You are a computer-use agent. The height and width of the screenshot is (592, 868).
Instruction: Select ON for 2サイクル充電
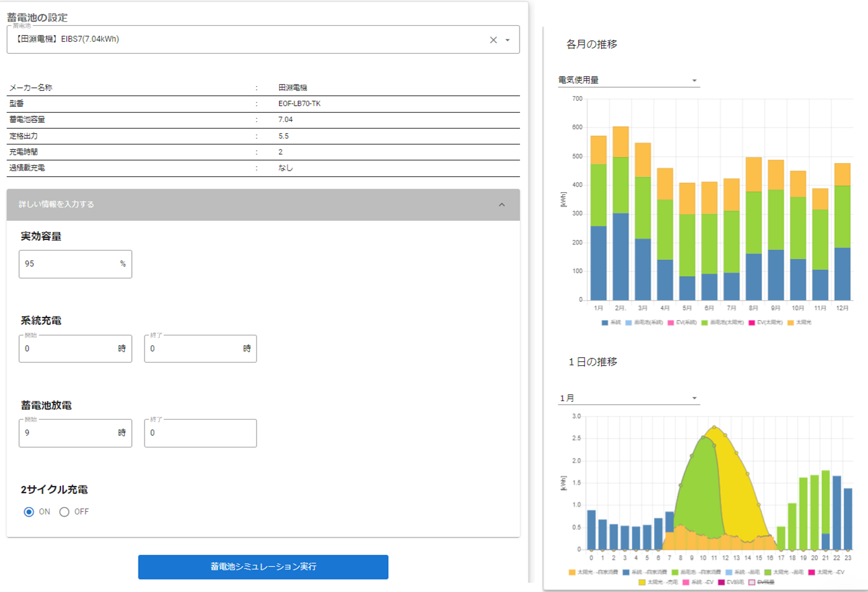pyautogui.click(x=29, y=512)
